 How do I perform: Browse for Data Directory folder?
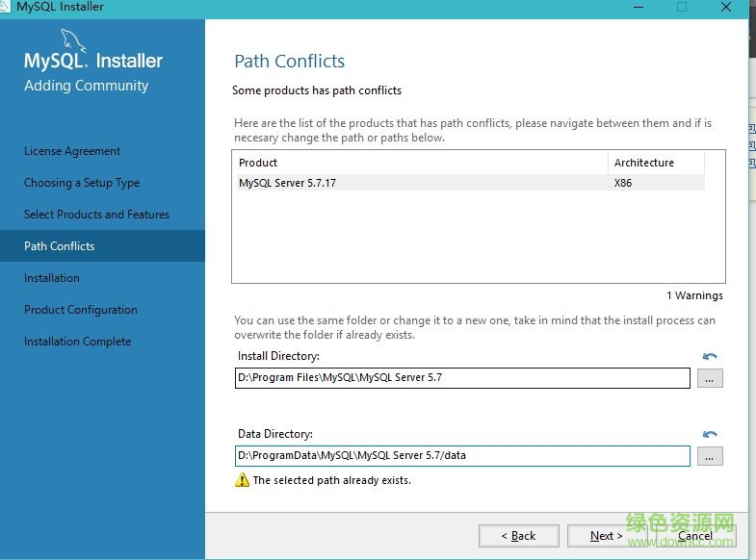point(710,456)
